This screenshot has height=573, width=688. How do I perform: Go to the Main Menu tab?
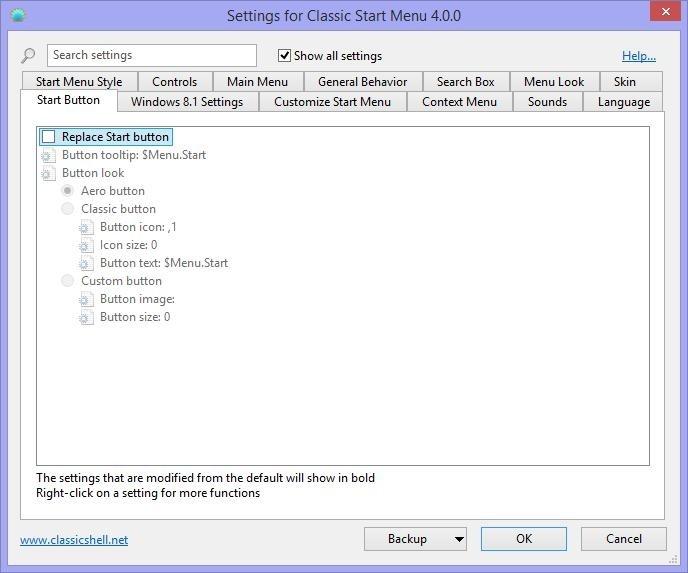[258, 82]
